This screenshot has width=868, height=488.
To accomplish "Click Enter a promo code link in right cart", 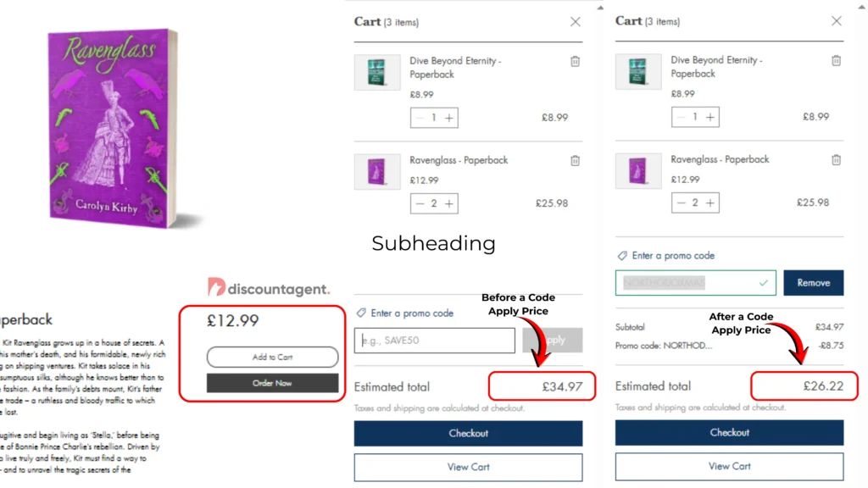I will pyautogui.click(x=672, y=256).
